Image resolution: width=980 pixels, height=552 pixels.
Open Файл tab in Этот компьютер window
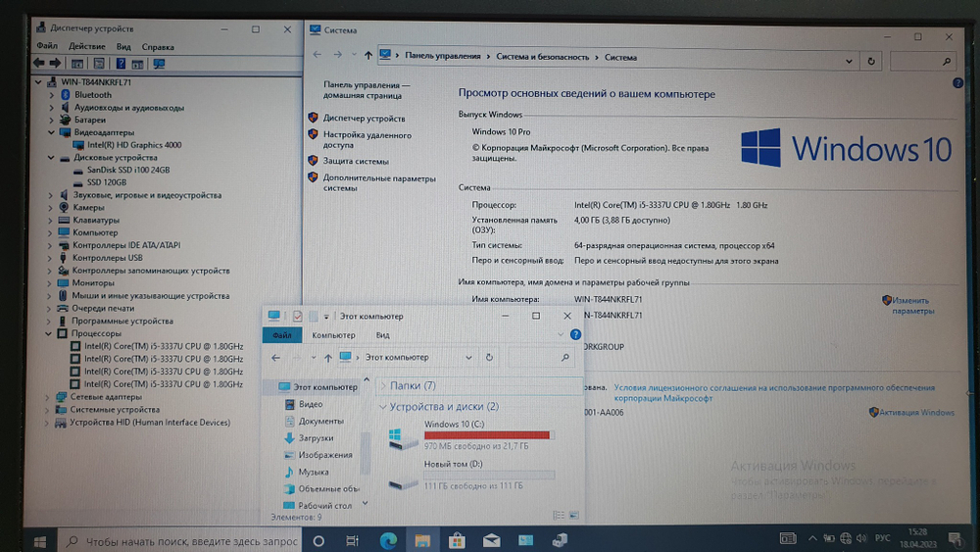point(282,335)
